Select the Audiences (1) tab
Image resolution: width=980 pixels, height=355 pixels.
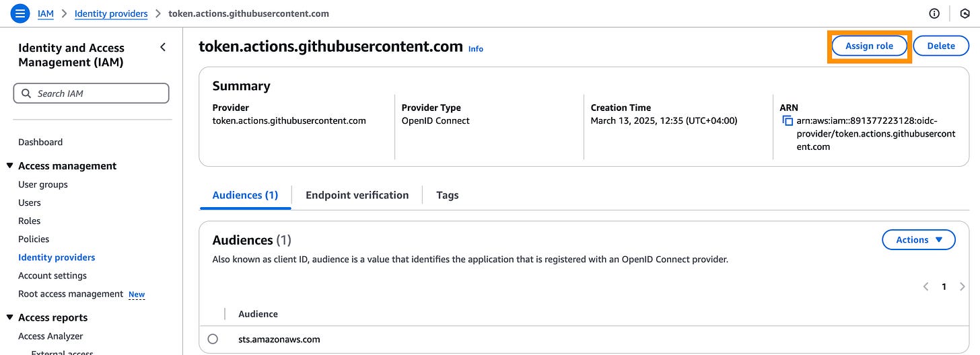[x=245, y=195]
